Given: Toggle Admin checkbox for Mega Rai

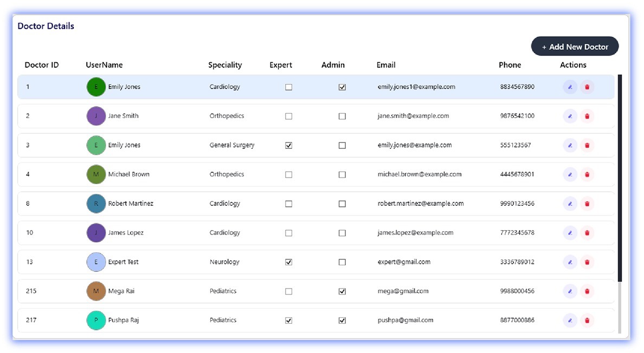Looking at the screenshot, I should 342,291.
